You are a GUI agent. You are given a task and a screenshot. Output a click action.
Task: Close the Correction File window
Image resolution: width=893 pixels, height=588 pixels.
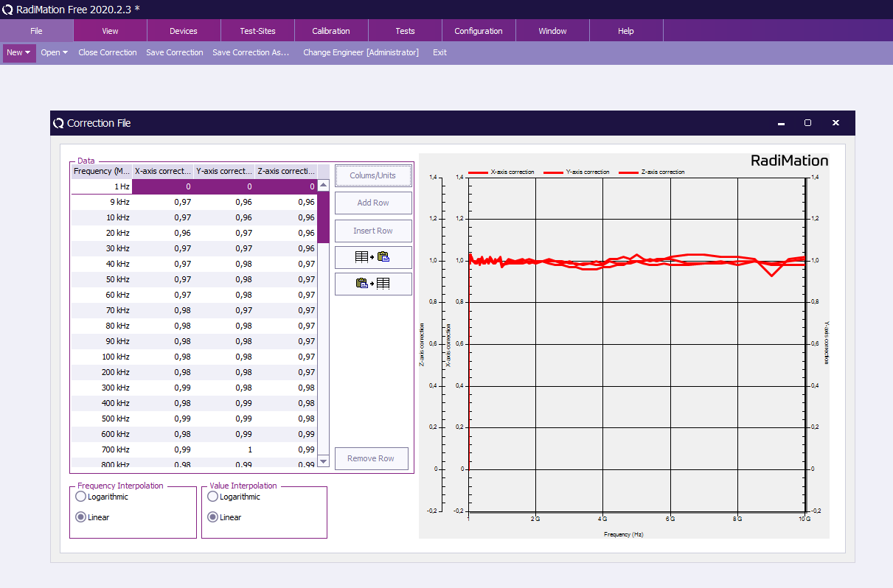coord(835,123)
